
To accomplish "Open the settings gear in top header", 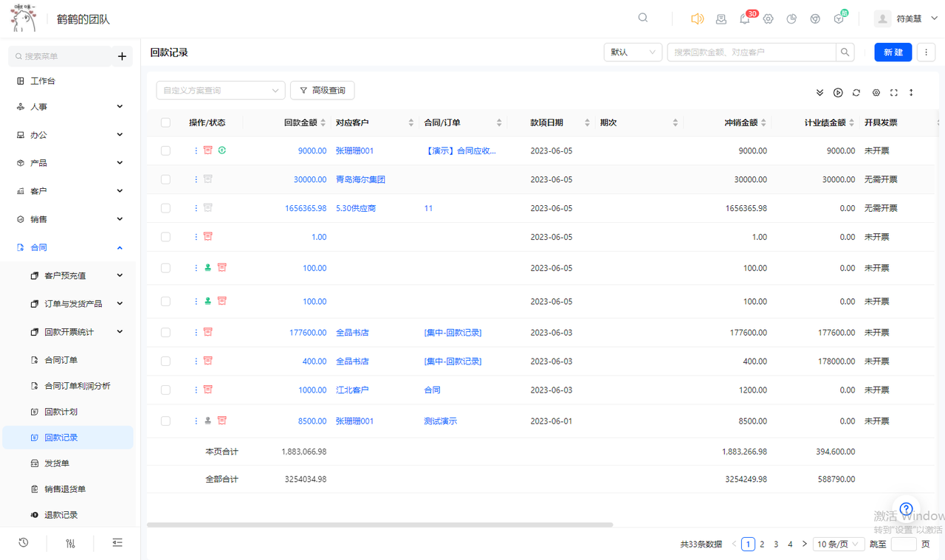I will 769,19.
